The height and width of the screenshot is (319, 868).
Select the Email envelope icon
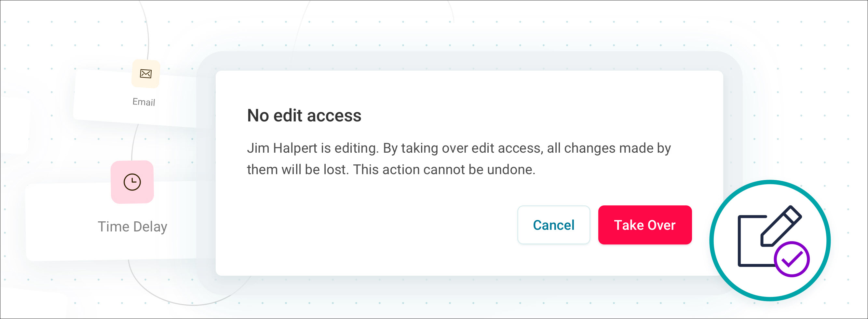(x=145, y=74)
